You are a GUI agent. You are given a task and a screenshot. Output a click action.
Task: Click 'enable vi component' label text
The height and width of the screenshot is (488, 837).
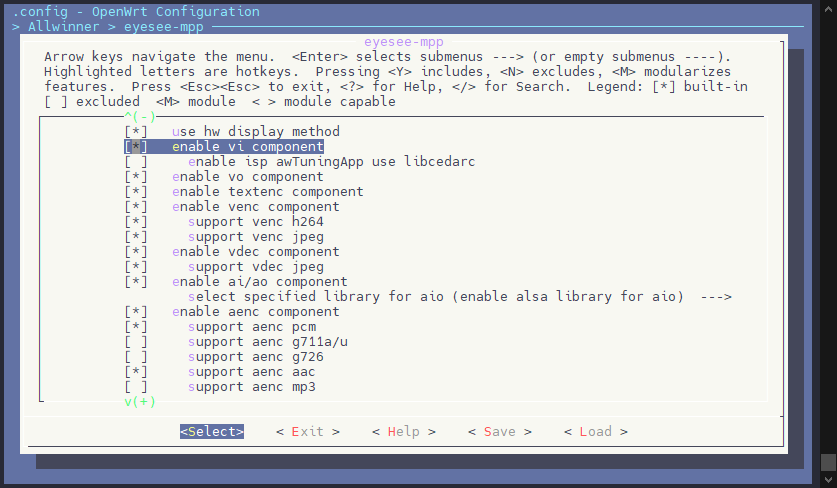point(248,146)
